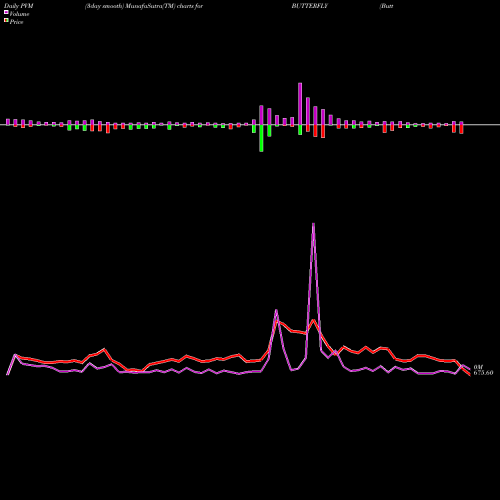Click the 'BUTTERFLY' stock symbol text
Screen dimensions: 500x500
pyautogui.click(x=310, y=6)
